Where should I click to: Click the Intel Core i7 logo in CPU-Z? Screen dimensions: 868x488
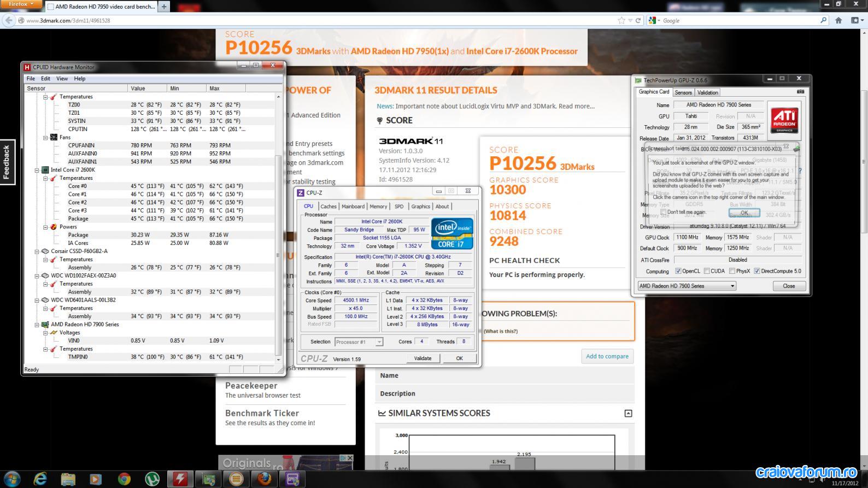pyautogui.click(x=452, y=234)
